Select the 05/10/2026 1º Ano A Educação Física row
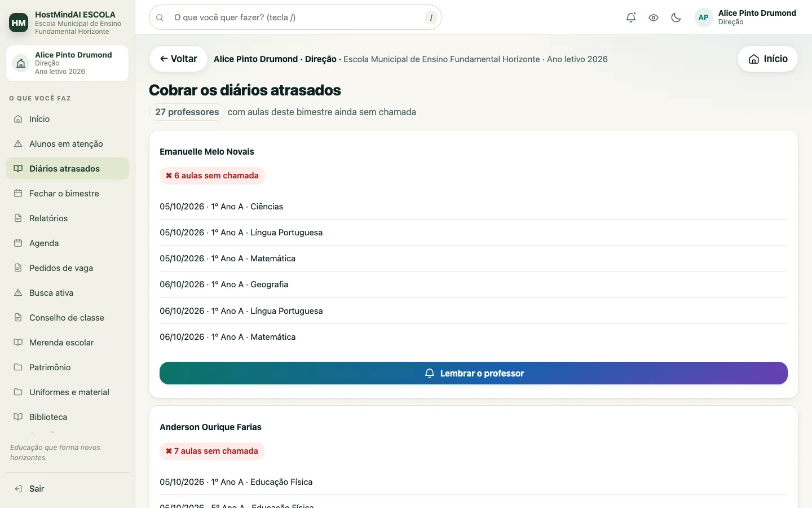 click(x=474, y=482)
